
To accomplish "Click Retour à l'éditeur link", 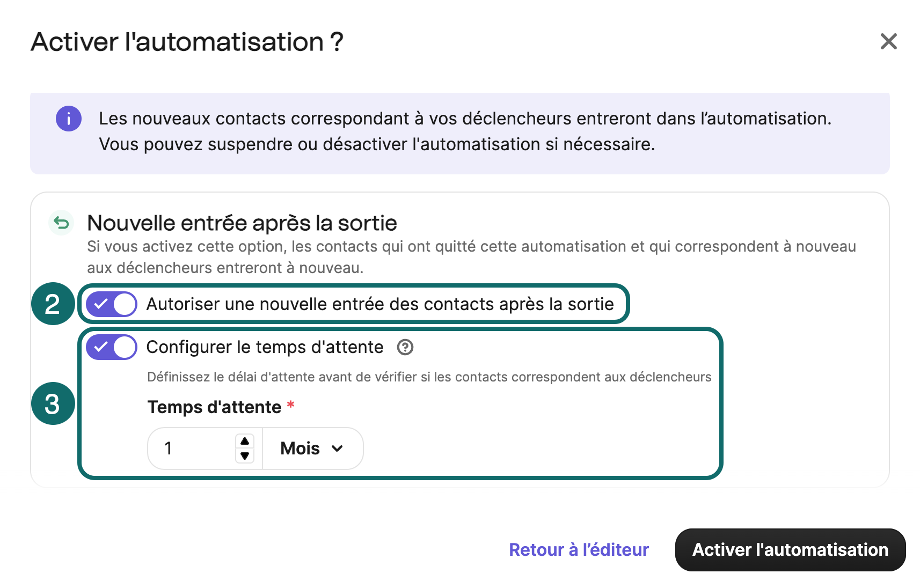I will pyautogui.click(x=578, y=549).
